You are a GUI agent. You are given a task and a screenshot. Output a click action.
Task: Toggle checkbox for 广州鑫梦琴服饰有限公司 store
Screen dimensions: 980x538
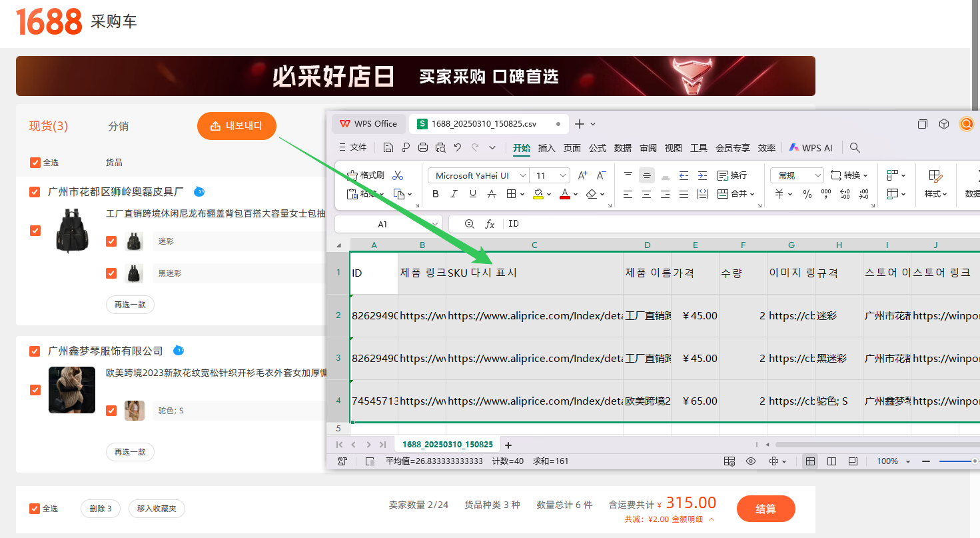(x=35, y=351)
